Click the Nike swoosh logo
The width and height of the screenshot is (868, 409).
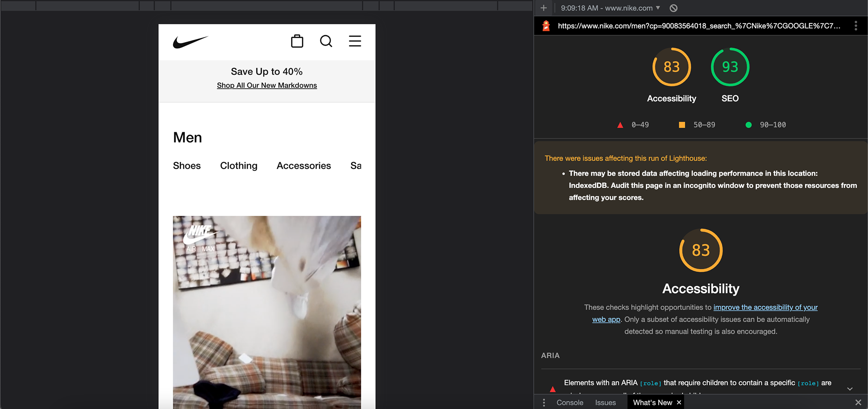tap(190, 42)
